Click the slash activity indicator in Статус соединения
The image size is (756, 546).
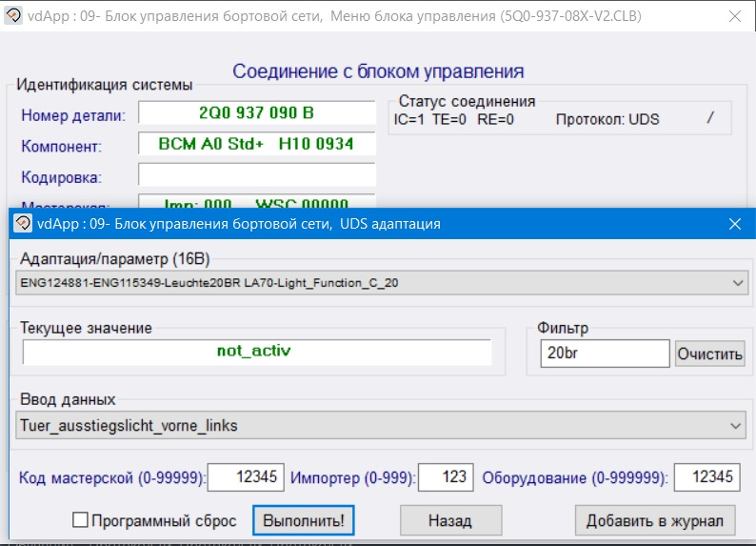[x=710, y=117]
